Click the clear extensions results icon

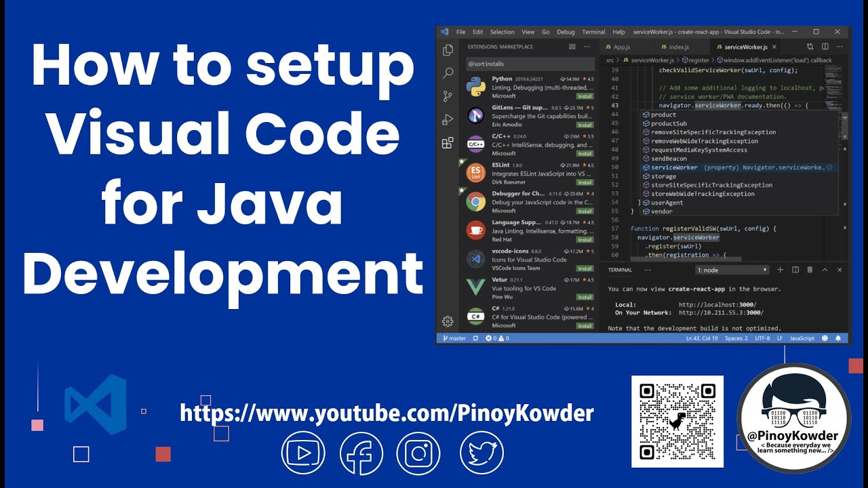[x=572, y=47]
